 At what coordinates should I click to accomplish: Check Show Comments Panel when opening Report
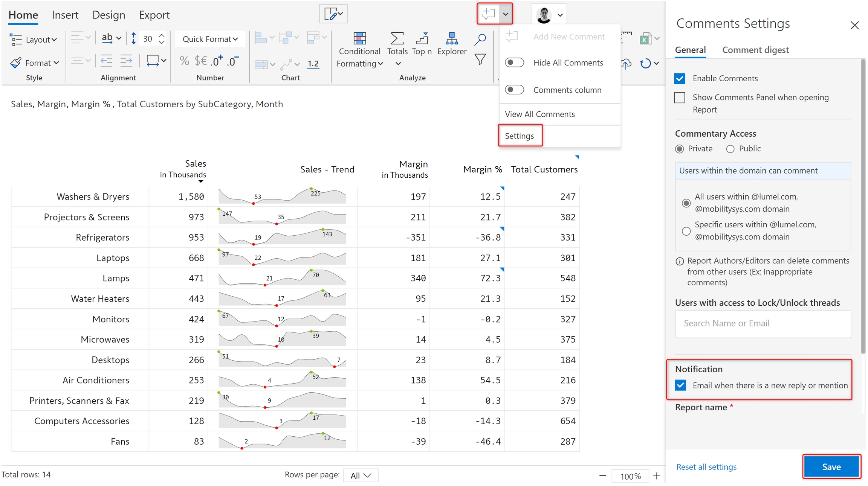[x=680, y=98]
